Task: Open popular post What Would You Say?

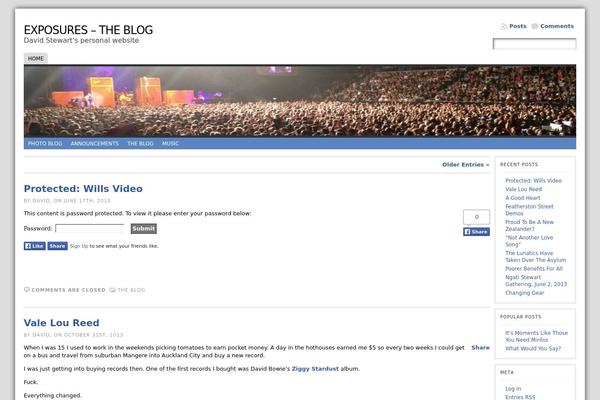Action: [x=533, y=349]
